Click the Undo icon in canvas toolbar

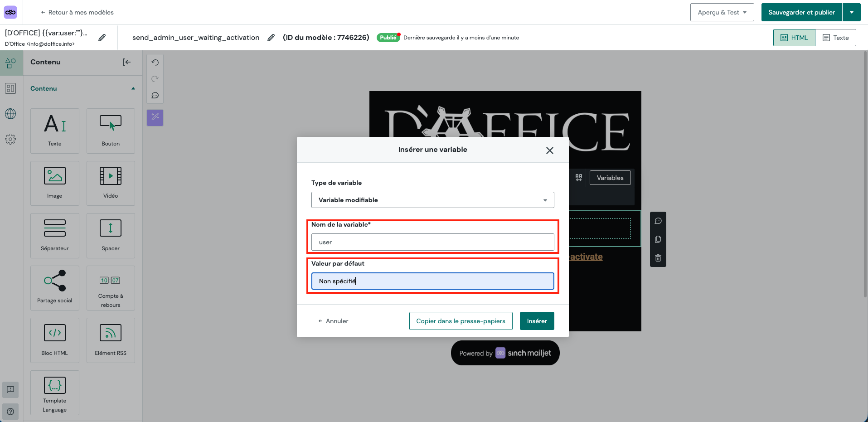pos(155,62)
